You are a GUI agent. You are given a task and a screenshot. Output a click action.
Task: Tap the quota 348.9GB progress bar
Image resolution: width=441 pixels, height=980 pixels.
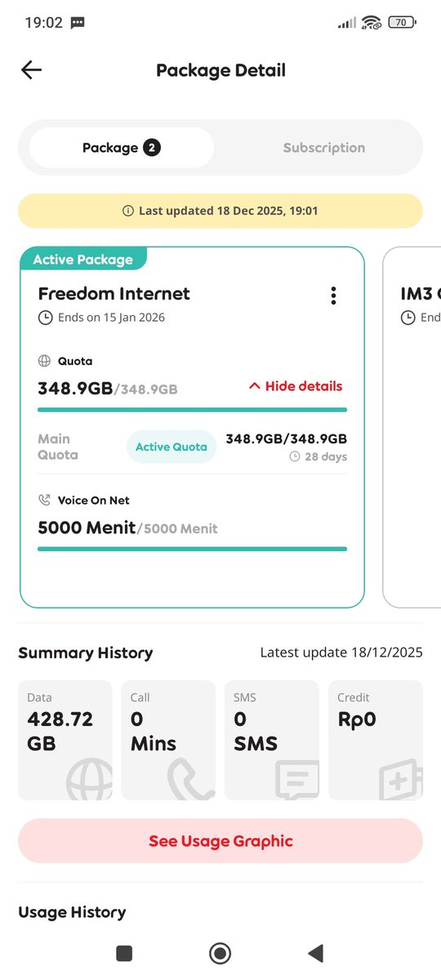(193, 410)
